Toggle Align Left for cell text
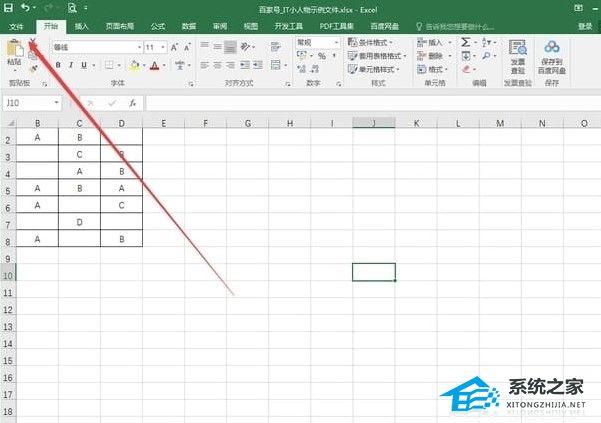The height and width of the screenshot is (423, 601). coord(205,65)
